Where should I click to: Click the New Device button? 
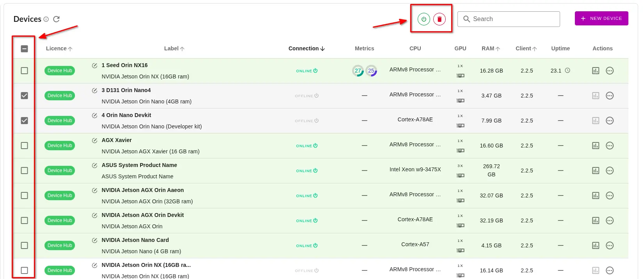[x=601, y=18]
